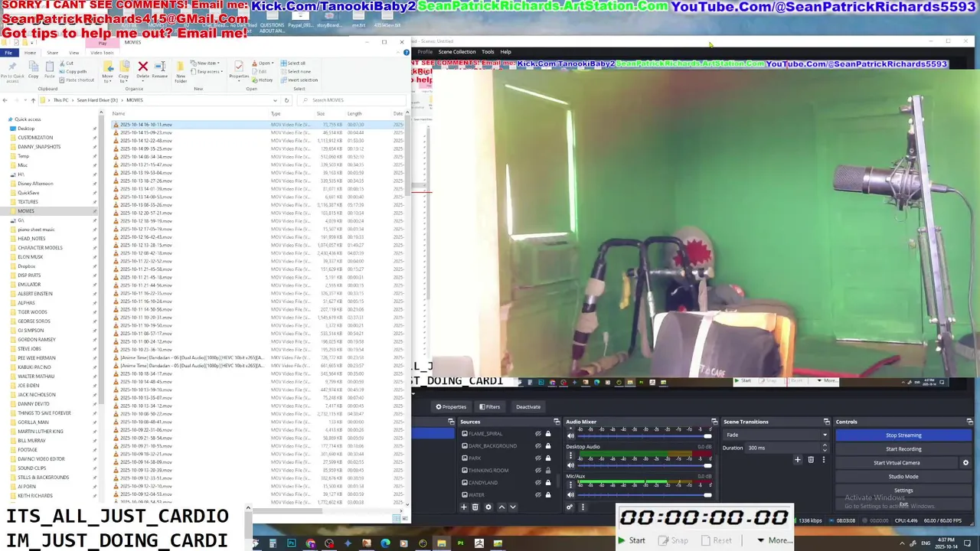Remove selected source with trash icon in OBS
Screen dimensions: 980x551
(x=475, y=507)
